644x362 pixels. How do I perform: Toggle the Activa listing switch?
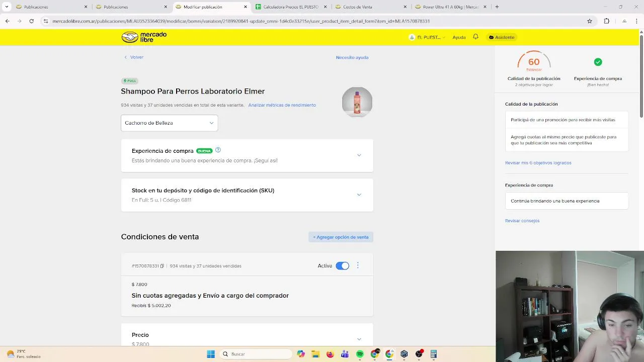coord(342,265)
